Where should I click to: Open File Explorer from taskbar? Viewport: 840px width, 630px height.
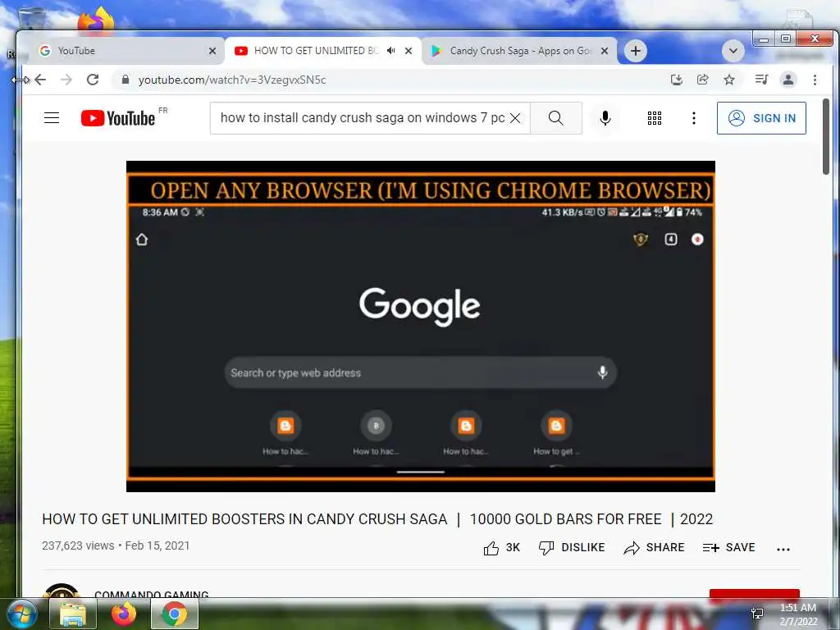pos(73,614)
